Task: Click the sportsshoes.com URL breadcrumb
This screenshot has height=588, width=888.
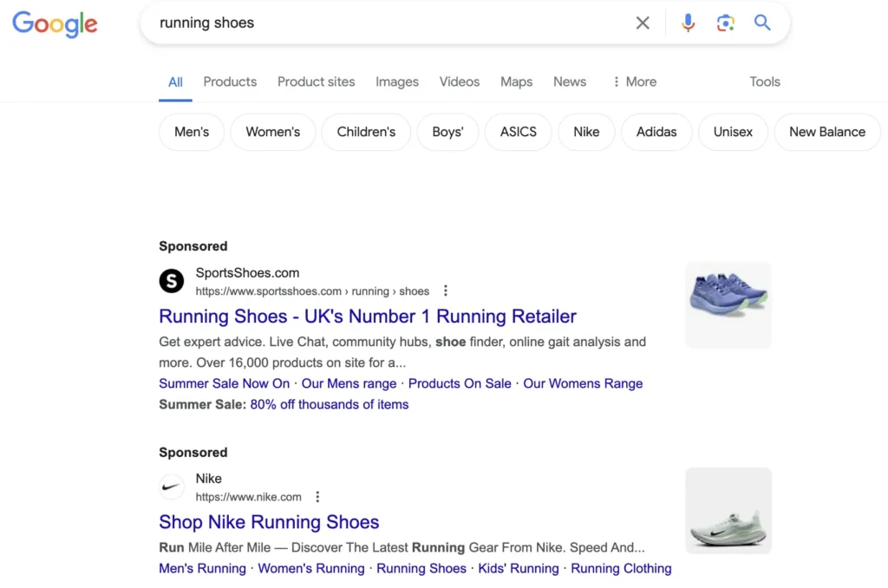Action: [x=312, y=291]
